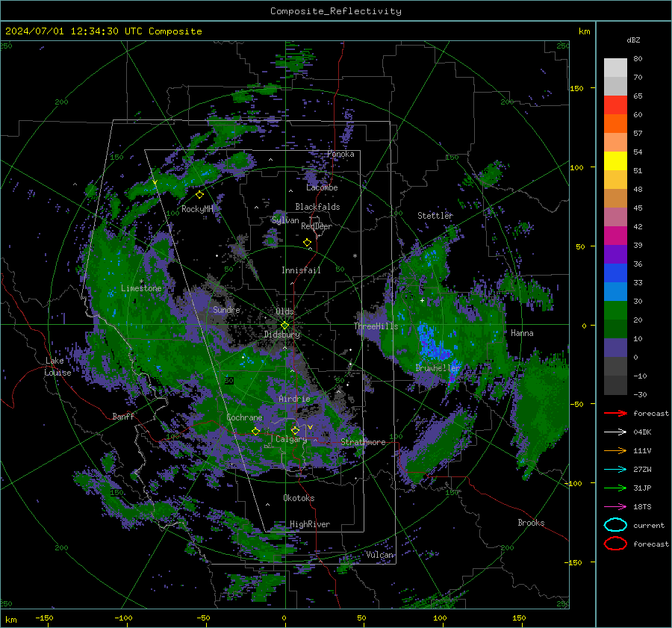Click the asterisk marker east of Innisfail
This screenshot has width=672, height=628.
pyautogui.click(x=355, y=256)
